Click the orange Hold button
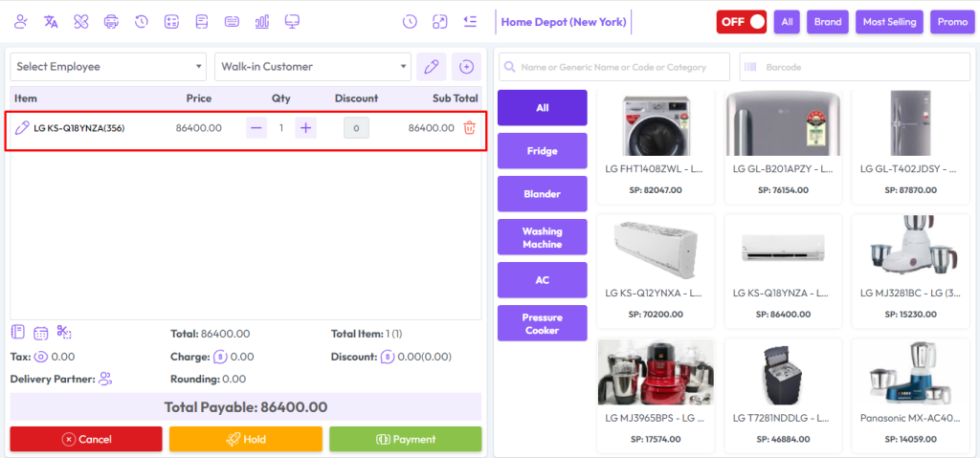The image size is (980, 458). pyautogui.click(x=246, y=439)
